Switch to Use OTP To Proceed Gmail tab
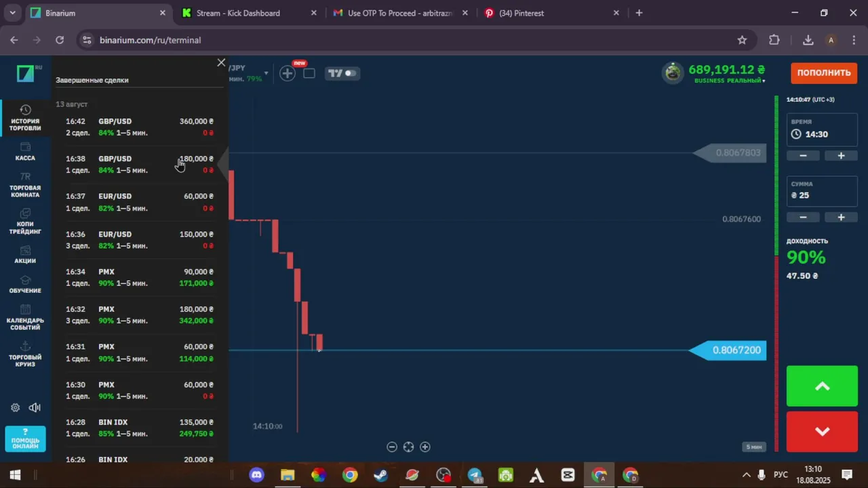The image size is (868, 488). [x=400, y=13]
